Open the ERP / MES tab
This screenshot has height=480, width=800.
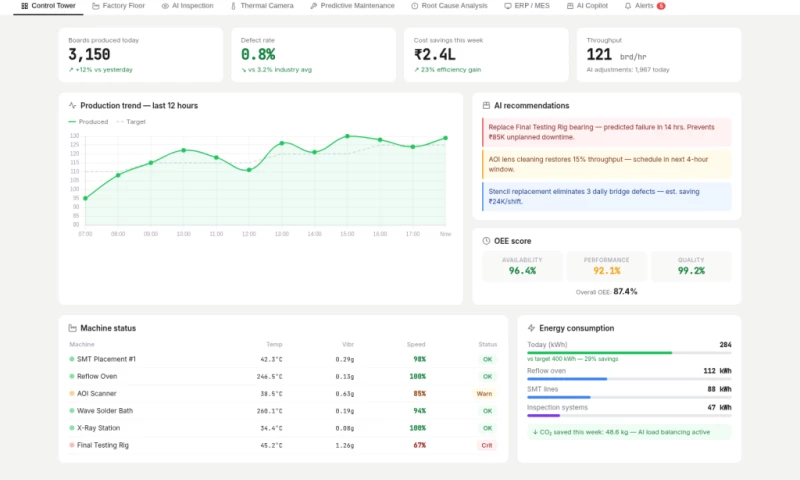coord(527,6)
